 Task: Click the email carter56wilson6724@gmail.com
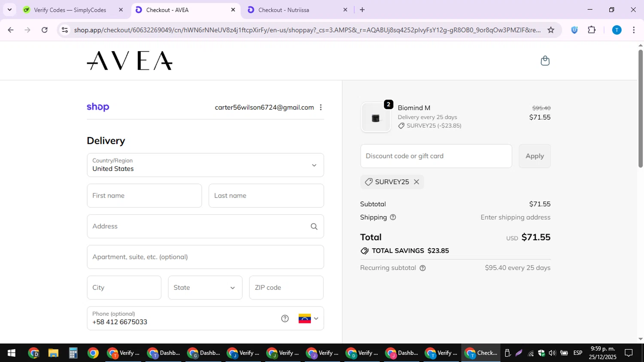[264, 107]
